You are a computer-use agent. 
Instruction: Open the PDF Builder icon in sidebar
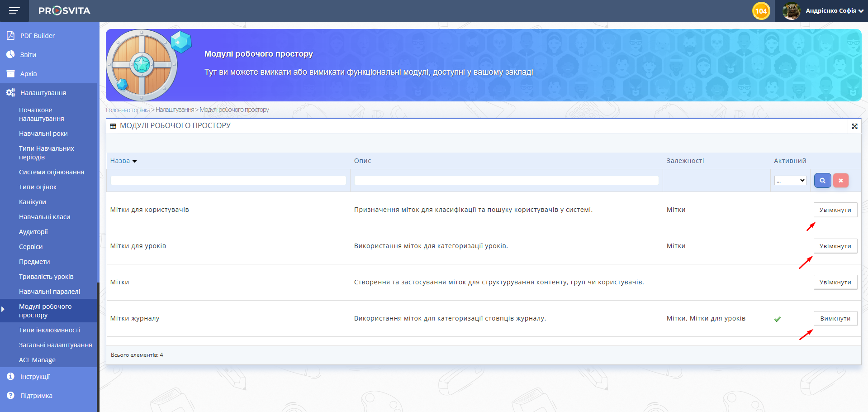coord(10,35)
